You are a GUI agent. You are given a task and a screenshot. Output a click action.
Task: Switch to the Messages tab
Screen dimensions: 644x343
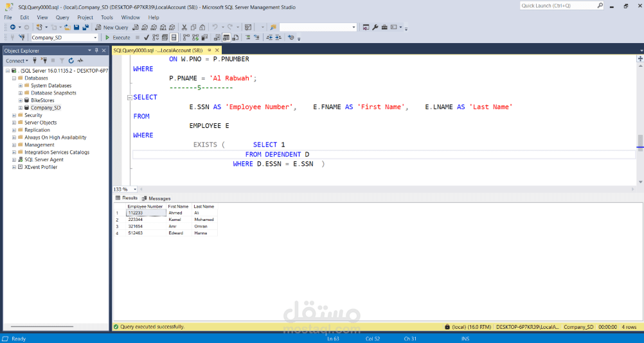click(x=156, y=198)
